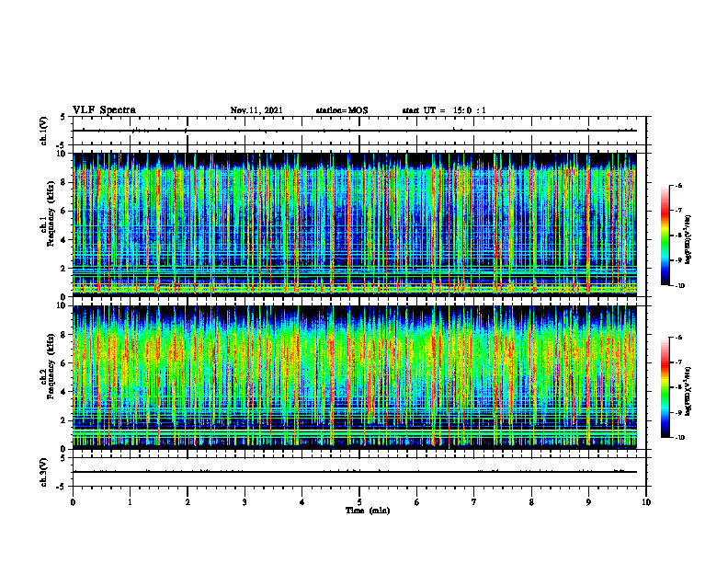Click time axis tick label "7"
728x563 pixels.
(x=474, y=502)
